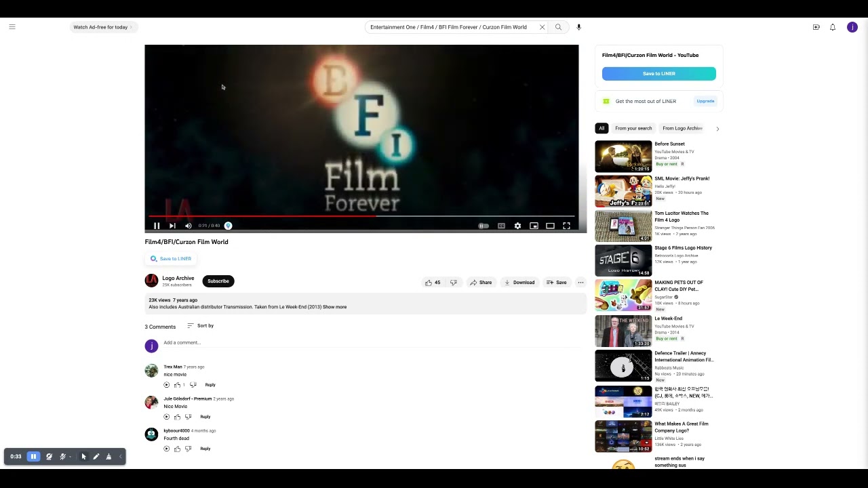Toggle camera off in recorder toolbar
This screenshot has height=488, width=868.
tap(49, 457)
